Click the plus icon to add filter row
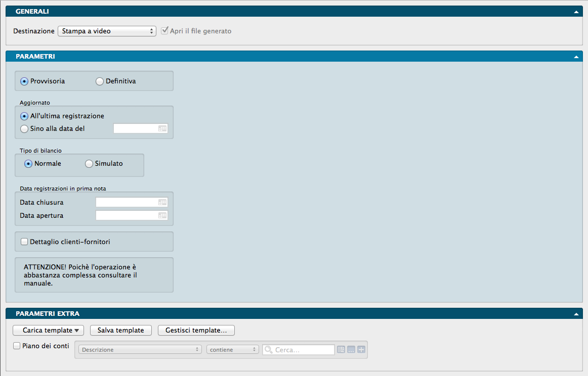Screen dimensions: 588x376 361,350
